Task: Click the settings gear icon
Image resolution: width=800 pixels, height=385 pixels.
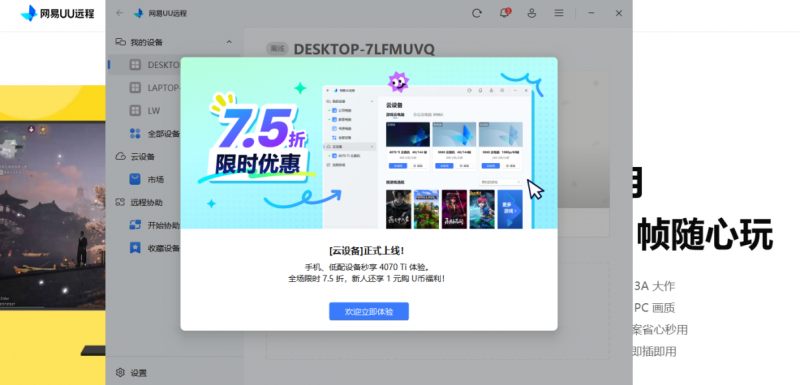Action: [x=120, y=373]
